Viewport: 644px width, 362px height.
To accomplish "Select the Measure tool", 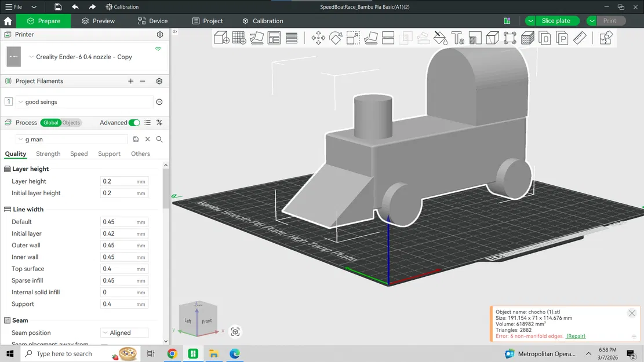I will [x=580, y=38].
